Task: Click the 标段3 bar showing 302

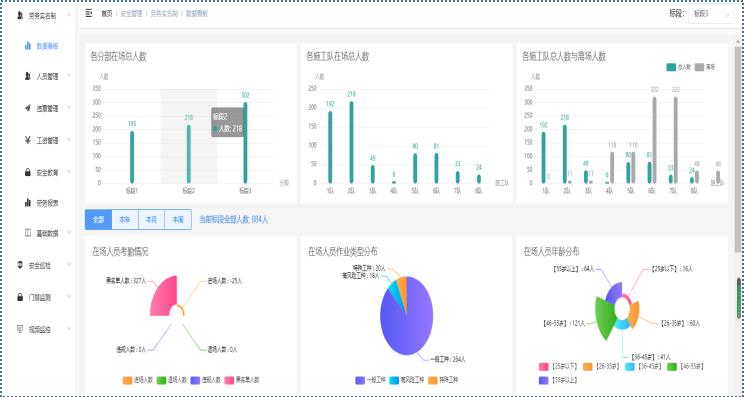Action: (245, 142)
